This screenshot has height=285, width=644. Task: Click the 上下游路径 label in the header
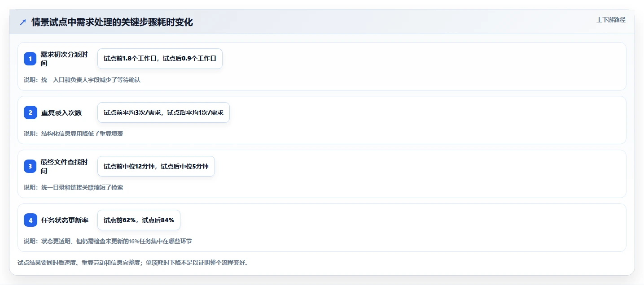pos(611,20)
